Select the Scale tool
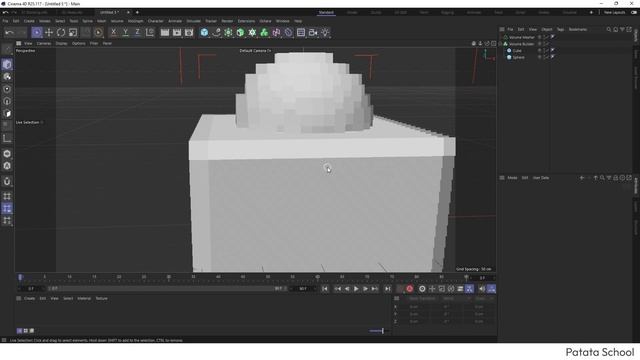This screenshot has width=640, height=360. coord(73,32)
